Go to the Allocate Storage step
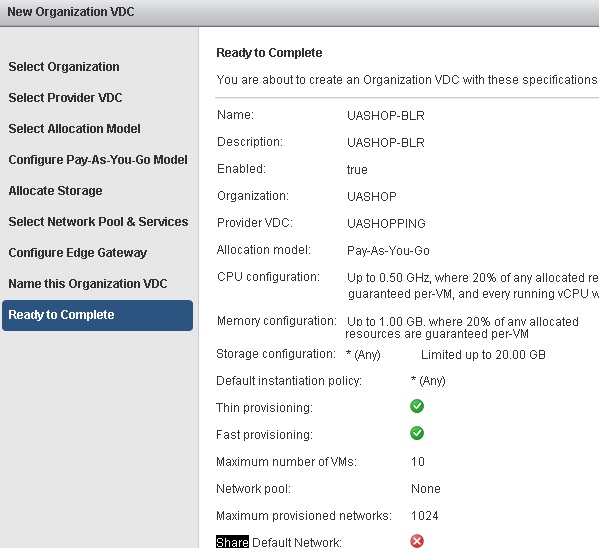Screen dimensions: 599x556 [x=55, y=191]
